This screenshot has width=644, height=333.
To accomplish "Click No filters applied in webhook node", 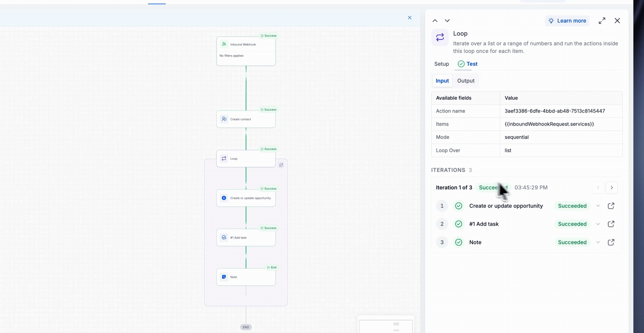I will (231, 56).
